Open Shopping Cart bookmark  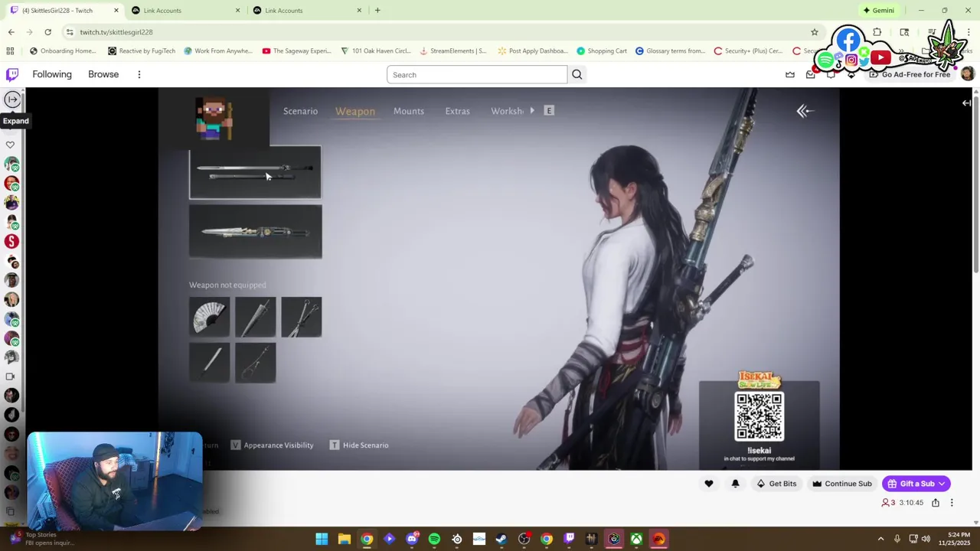[x=602, y=51]
